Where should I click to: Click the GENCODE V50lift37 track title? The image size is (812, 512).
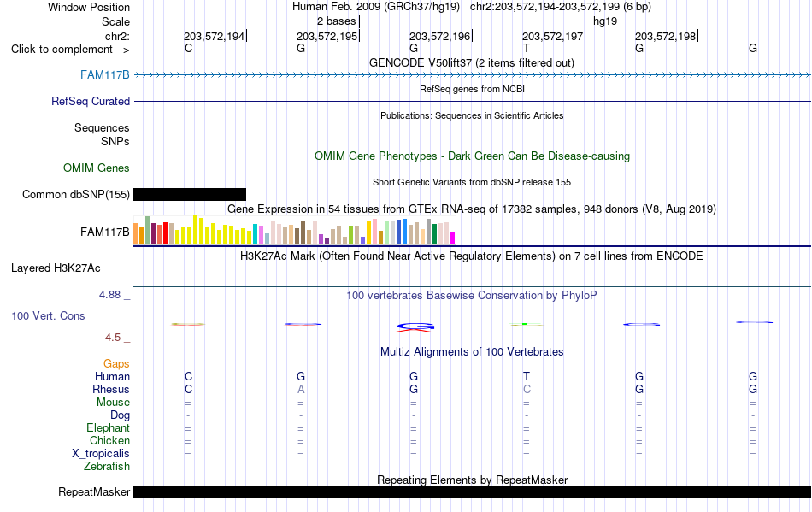coord(472,63)
